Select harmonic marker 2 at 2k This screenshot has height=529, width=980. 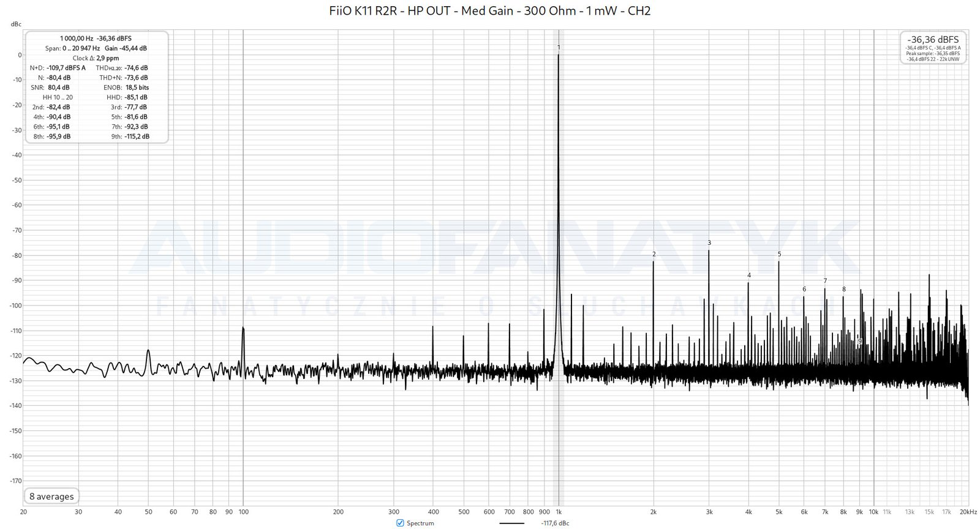pos(654,254)
